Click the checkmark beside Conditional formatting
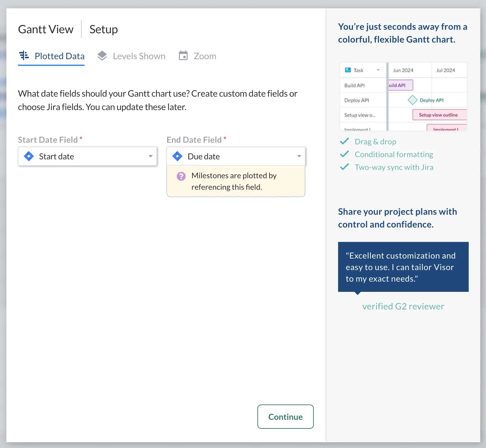Screen dimensions: 486x448 pyautogui.click(x=344, y=154)
